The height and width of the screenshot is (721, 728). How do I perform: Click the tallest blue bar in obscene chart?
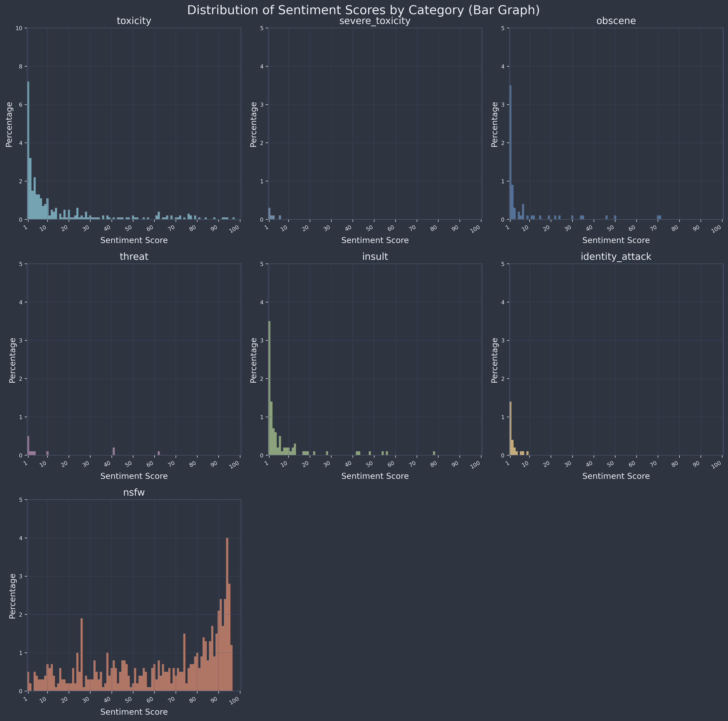click(x=511, y=152)
